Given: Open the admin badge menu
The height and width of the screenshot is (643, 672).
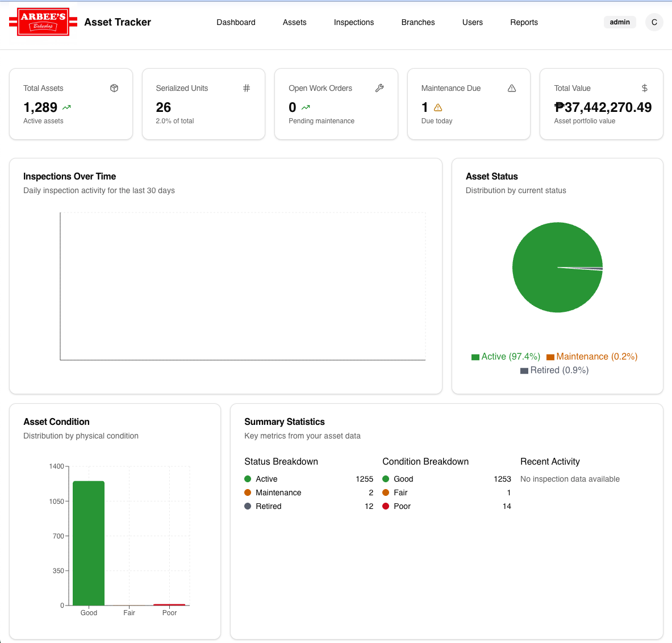Looking at the screenshot, I should click(620, 22).
